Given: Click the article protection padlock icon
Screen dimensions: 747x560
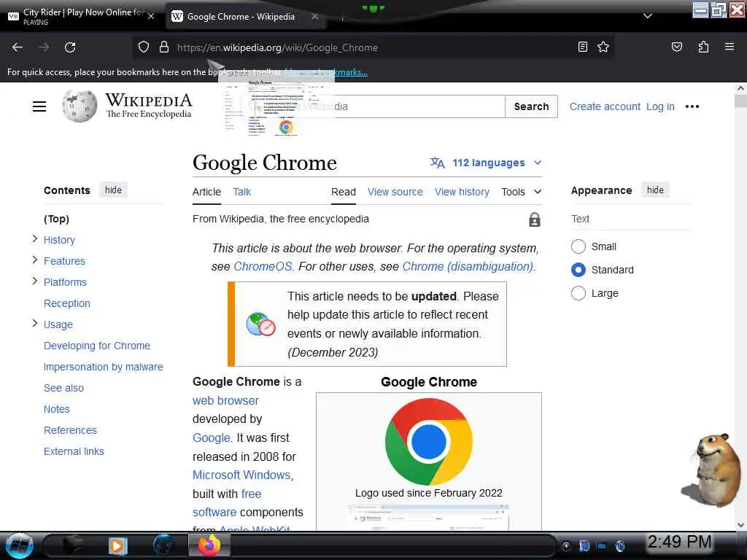Looking at the screenshot, I should click(x=535, y=219).
